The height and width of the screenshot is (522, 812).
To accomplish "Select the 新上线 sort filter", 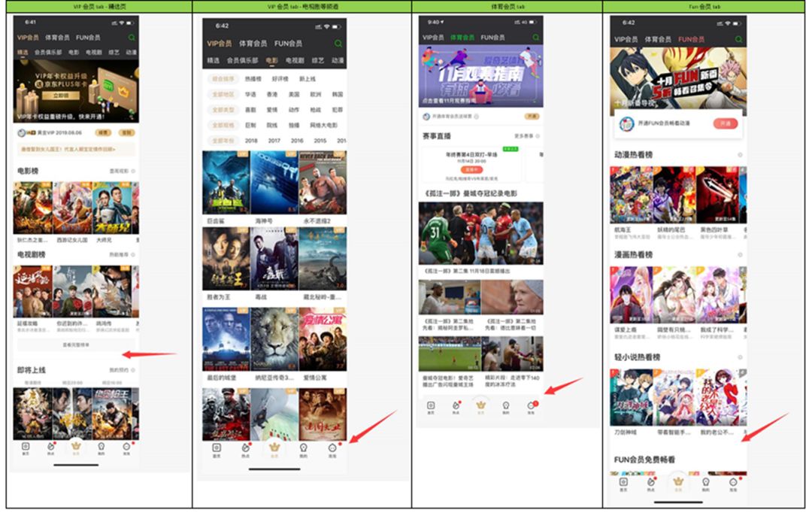I will (307, 79).
